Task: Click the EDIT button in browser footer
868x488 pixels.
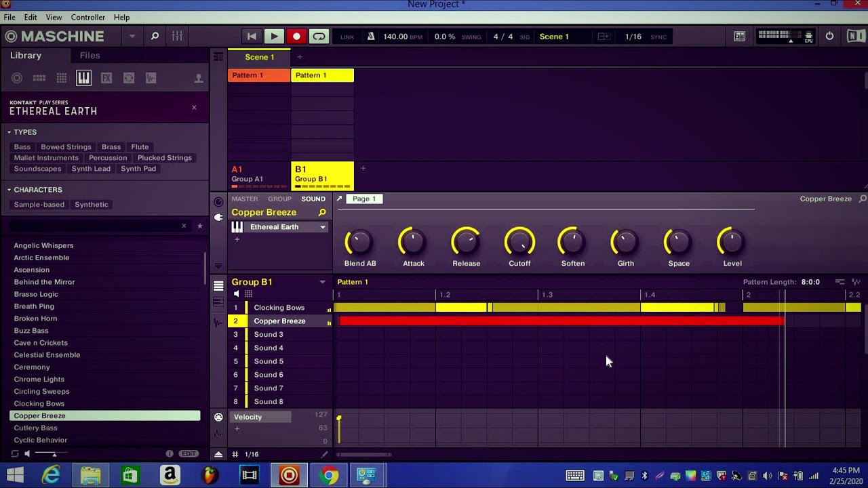Action: [x=189, y=454]
